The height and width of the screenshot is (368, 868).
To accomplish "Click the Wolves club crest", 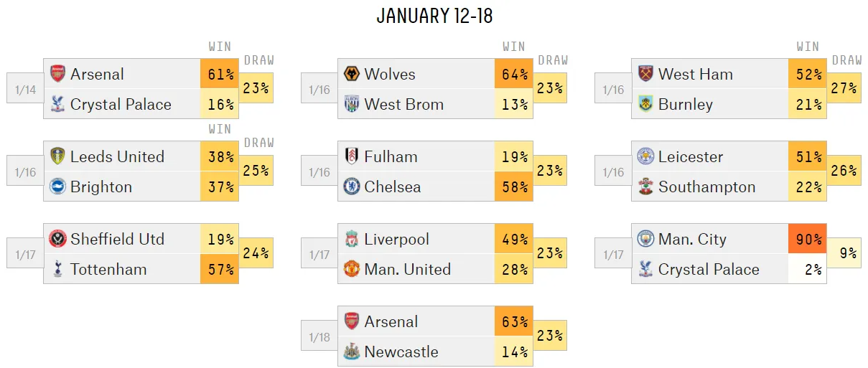I will [351, 74].
